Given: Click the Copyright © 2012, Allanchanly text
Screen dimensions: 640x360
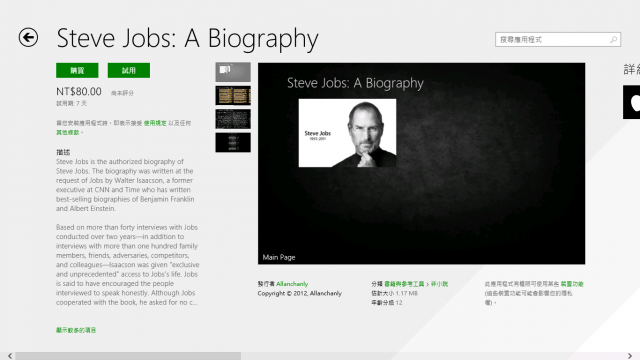Looking at the screenshot, I should click(x=300, y=293).
